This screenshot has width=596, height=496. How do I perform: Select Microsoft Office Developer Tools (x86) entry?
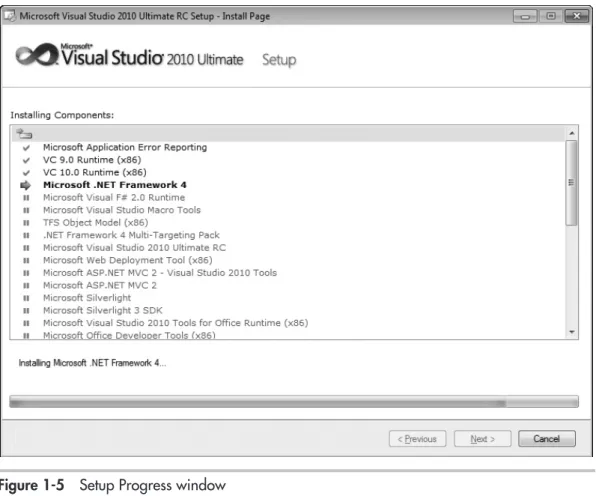click(x=129, y=335)
